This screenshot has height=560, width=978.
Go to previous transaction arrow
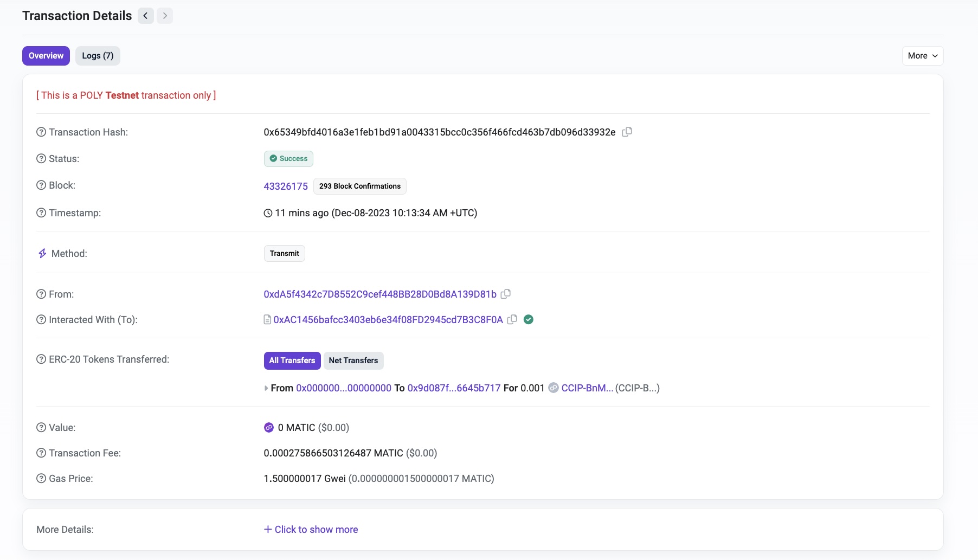coord(145,16)
